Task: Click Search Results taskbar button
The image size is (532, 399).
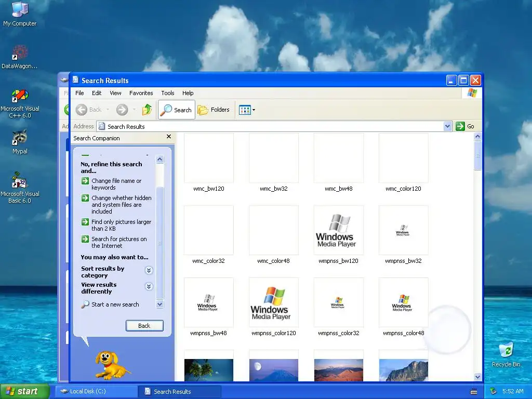Action: click(180, 391)
